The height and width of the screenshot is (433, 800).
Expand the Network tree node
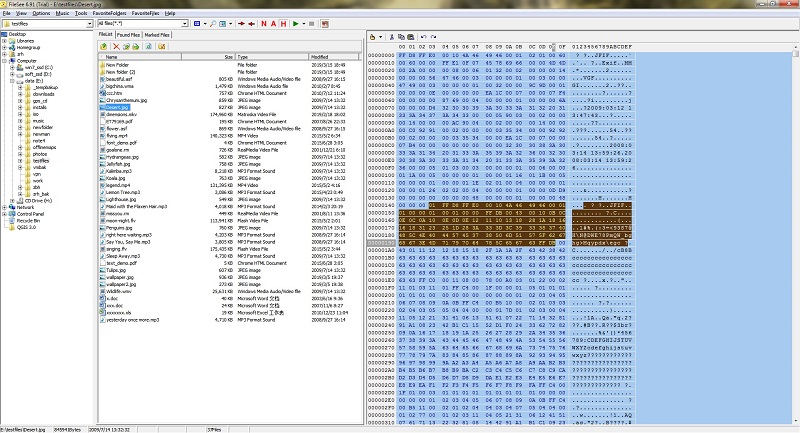pyautogui.click(x=5, y=208)
